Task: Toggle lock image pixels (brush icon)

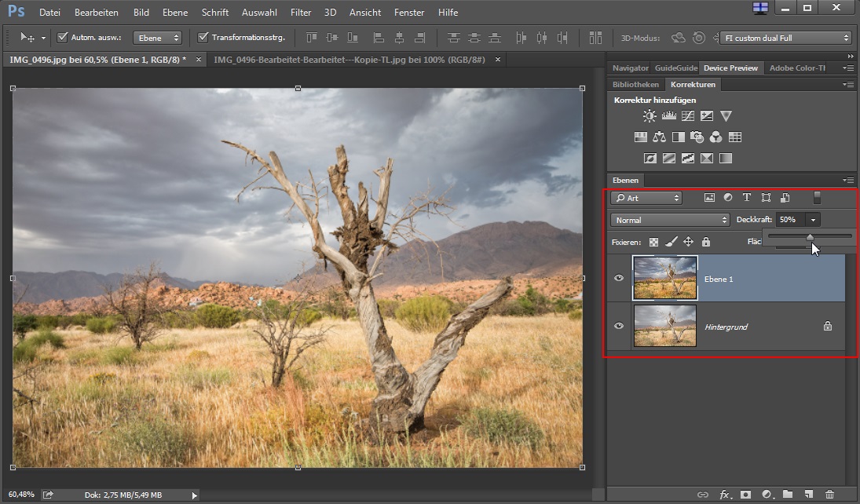Action: [x=672, y=242]
